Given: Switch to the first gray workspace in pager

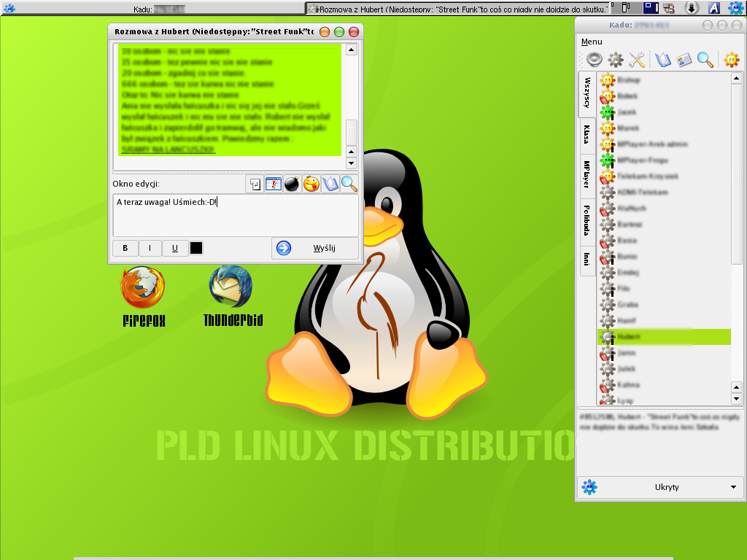Looking at the screenshot, I should [x=617, y=7].
